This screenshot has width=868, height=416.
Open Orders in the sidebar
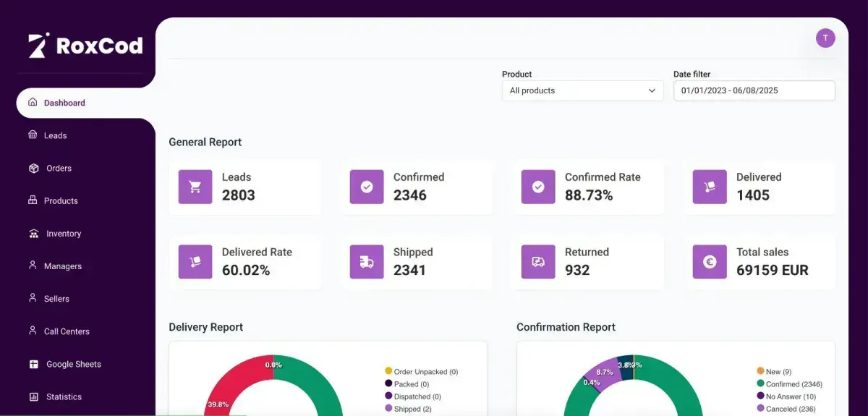(59, 168)
